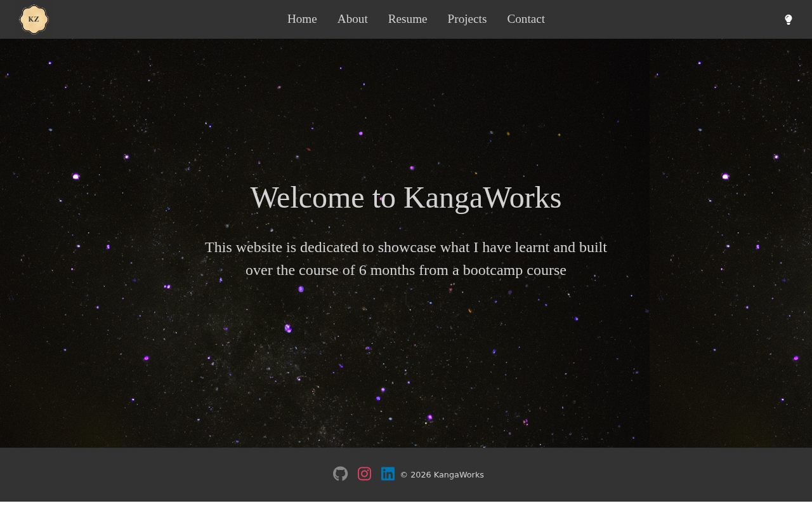The image size is (812, 508).
Task: Click the "© 2026 KangaWorks" footer text
Action: [442, 475]
